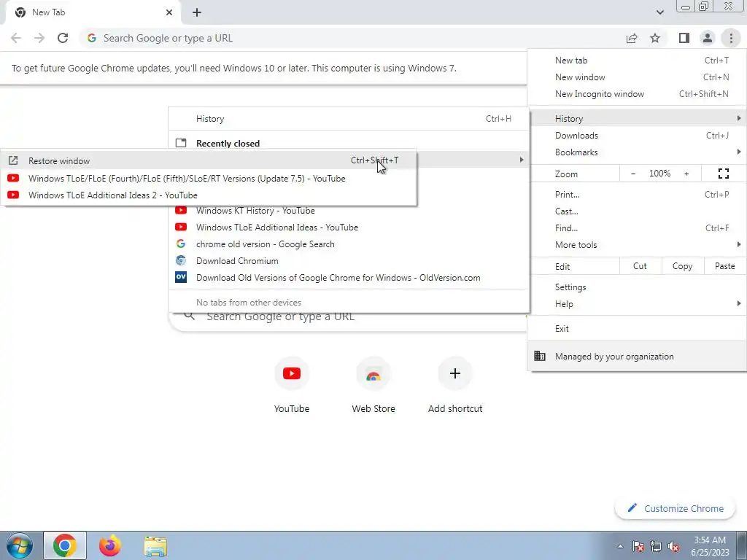Open the Web Store shortcut tile
This screenshot has width=747, height=560.
pos(373,385)
